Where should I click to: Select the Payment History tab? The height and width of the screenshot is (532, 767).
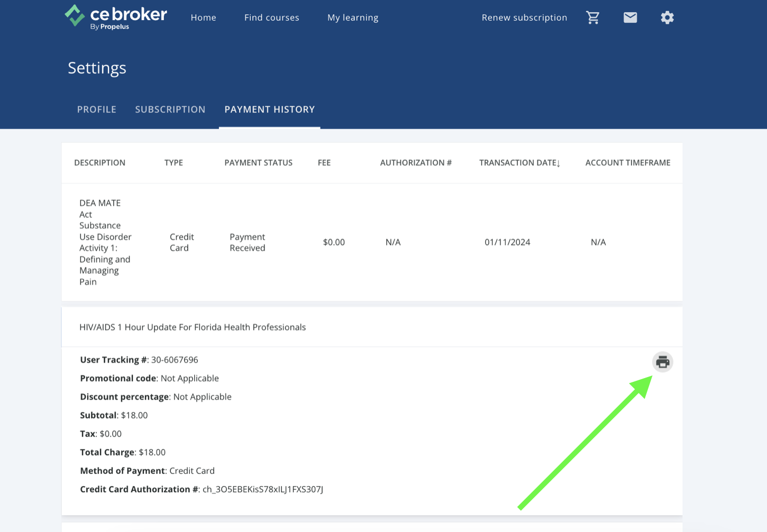tap(270, 109)
